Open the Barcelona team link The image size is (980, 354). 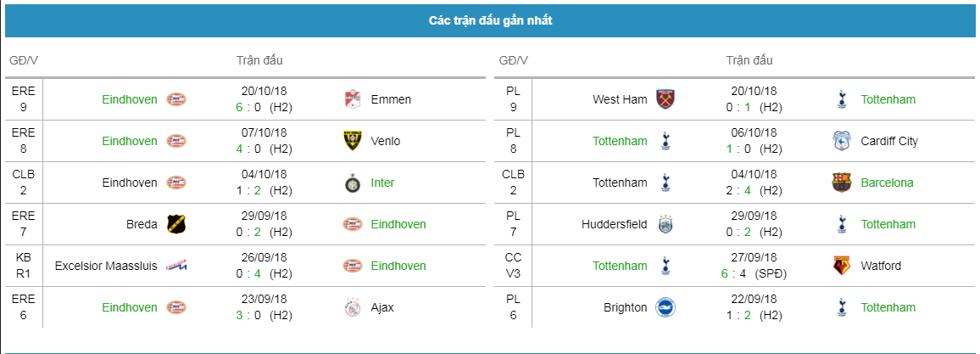coord(887,183)
